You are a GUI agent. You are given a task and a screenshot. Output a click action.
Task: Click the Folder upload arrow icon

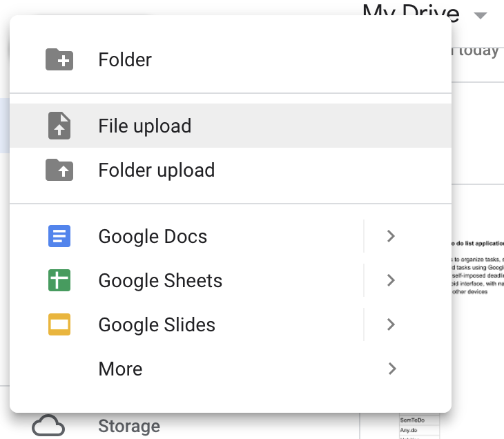(x=59, y=170)
